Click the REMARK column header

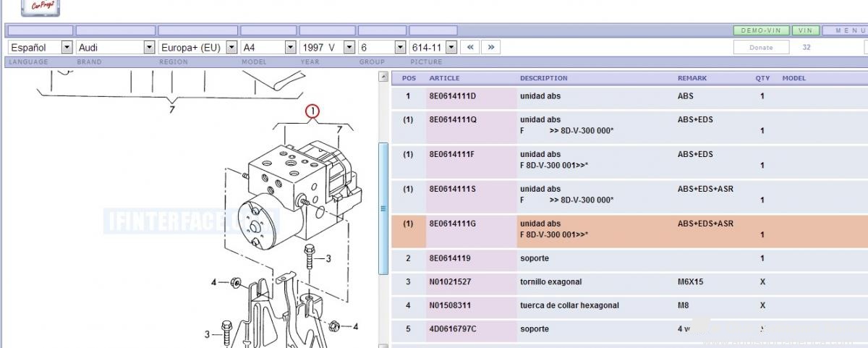point(692,78)
